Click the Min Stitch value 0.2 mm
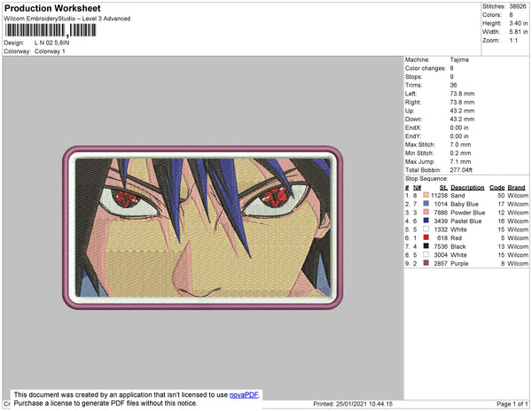 pyautogui.click(x=460, y=153)
